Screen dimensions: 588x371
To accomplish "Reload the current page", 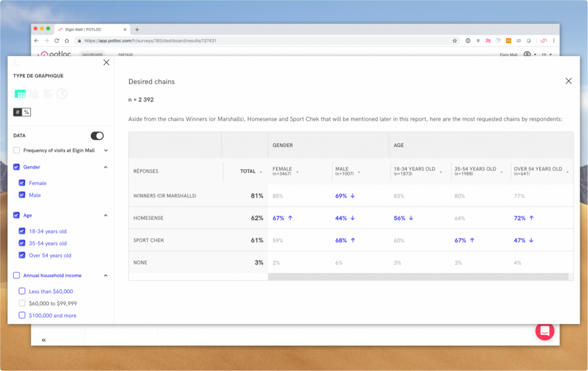I will coord(57,41).
